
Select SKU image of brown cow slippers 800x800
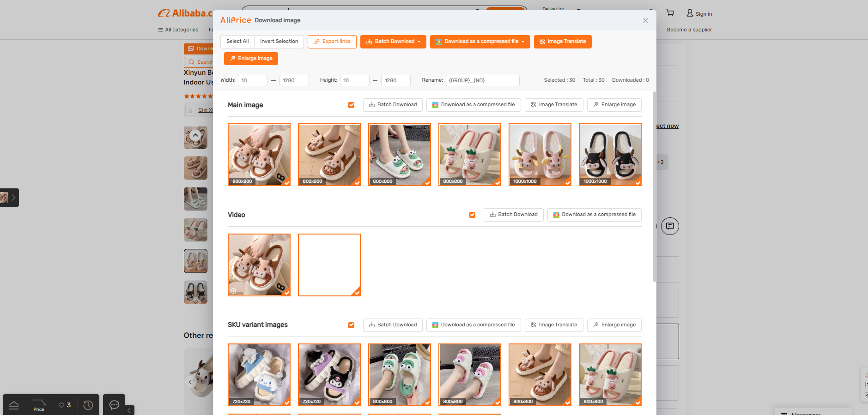pyautogui.click(x=540, y=375)
